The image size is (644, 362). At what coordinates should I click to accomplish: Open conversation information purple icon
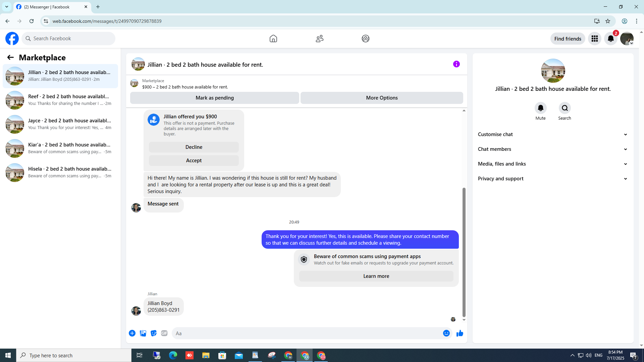pyautogui.click(x=457, y=64)
